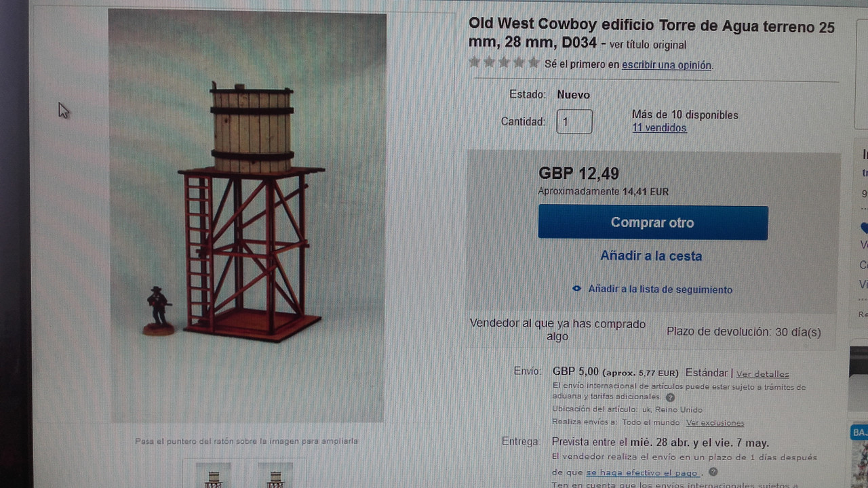This screenshot has height=488, width=868.
Task: Click help icon next to customs notice
Action: click(x=670, y=397)
